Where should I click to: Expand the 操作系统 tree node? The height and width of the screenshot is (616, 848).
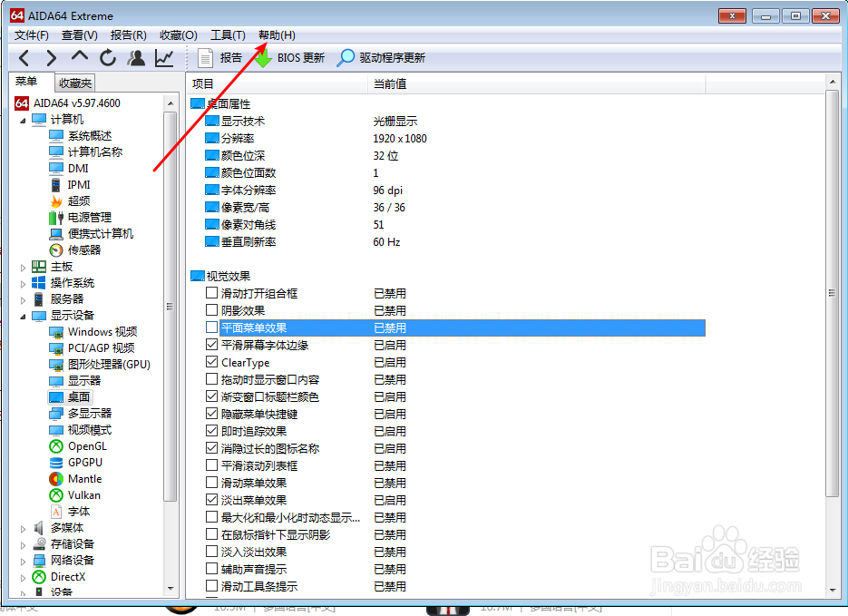23,283
